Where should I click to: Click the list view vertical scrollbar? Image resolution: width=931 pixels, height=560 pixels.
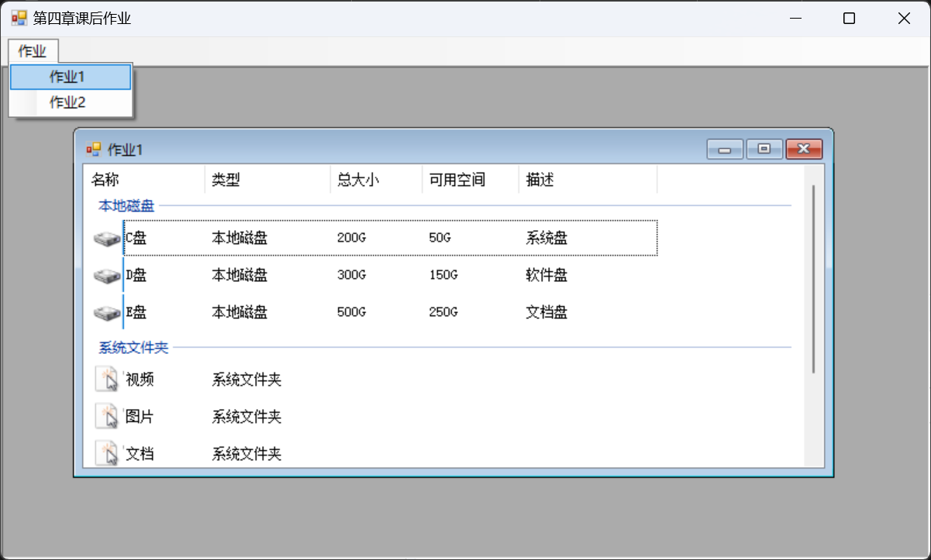[812, 279]
